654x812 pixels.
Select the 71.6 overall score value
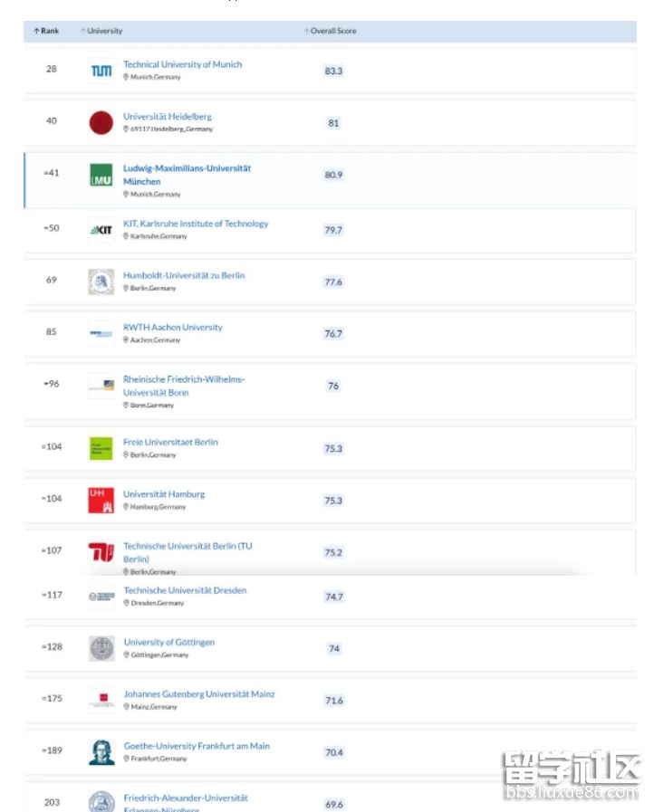pos(333,701)
